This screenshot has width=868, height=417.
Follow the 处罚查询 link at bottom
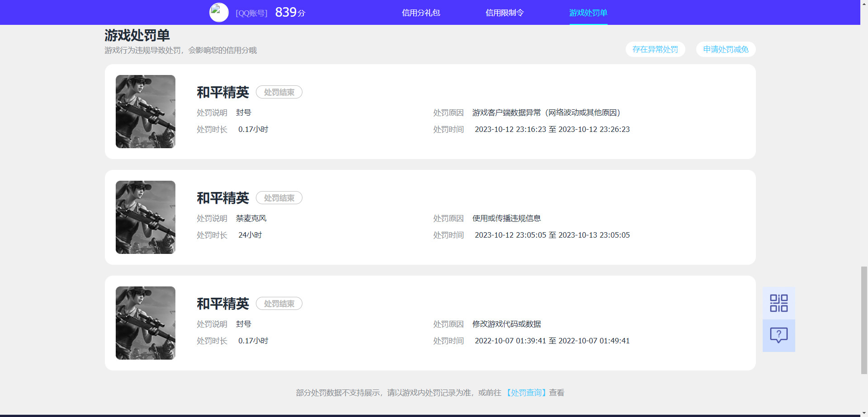tap(526, 393)
